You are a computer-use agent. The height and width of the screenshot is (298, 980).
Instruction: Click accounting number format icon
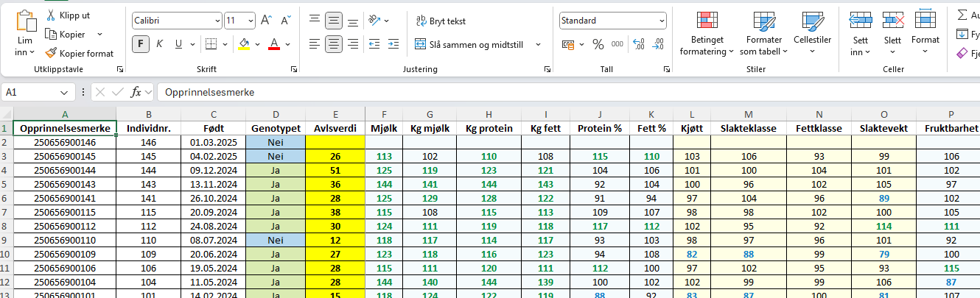[x=567, y=44]
